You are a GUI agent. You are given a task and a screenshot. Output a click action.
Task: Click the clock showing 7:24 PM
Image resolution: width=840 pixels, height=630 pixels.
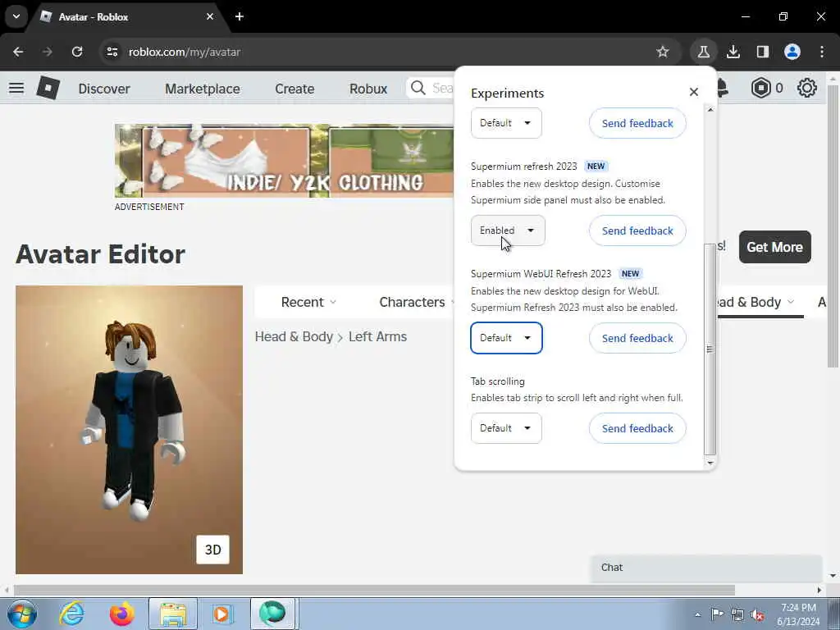[798, 608]
